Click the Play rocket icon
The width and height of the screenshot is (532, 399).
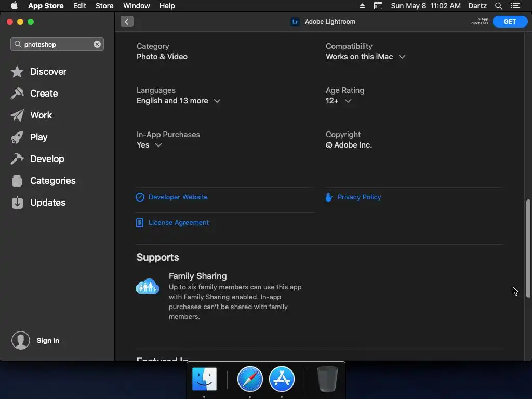click(x=17, y=137)
